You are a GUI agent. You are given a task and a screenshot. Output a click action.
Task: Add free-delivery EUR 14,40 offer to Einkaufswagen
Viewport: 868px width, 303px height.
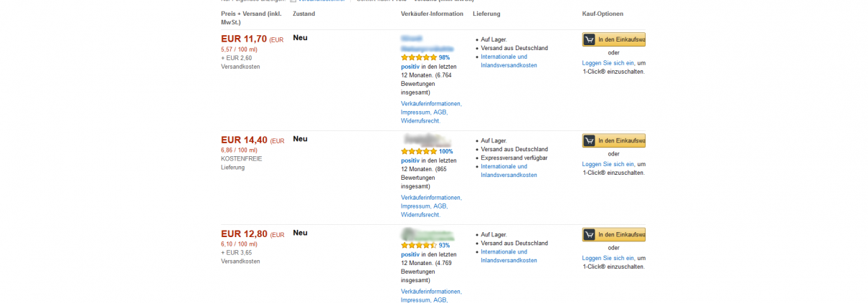tap(614, 141)
